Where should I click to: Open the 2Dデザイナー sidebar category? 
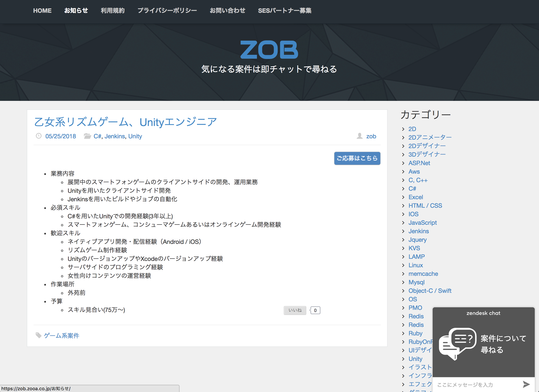[x=427, y=146]
